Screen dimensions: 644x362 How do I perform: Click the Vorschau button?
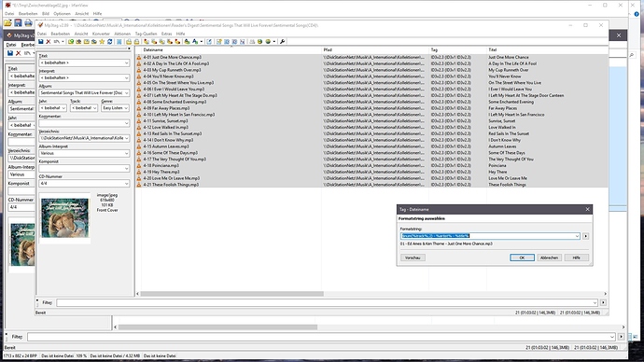413,258
